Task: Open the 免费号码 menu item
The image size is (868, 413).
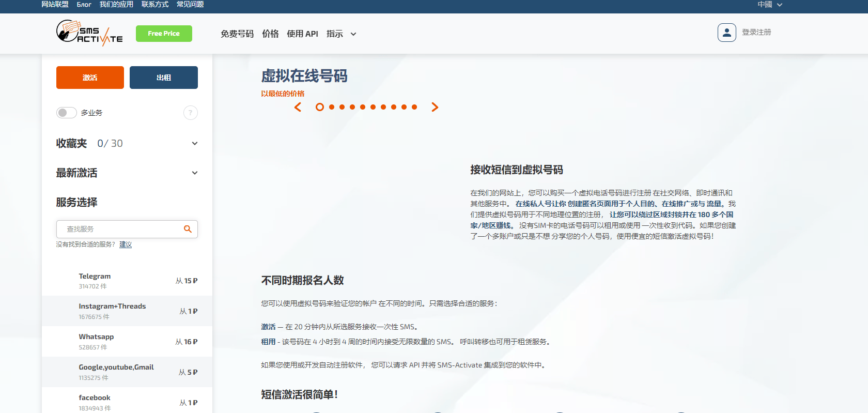Action: (237, 34)
